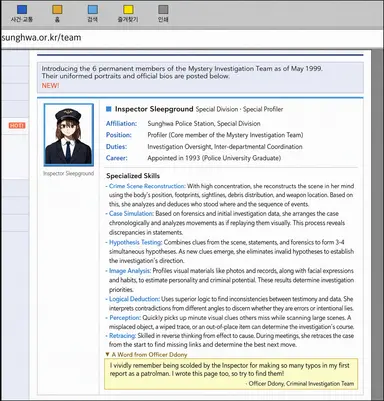Click 'Investigation Oversight, Inter-departmental Coordination' text
384x401 pixels.
225,147
